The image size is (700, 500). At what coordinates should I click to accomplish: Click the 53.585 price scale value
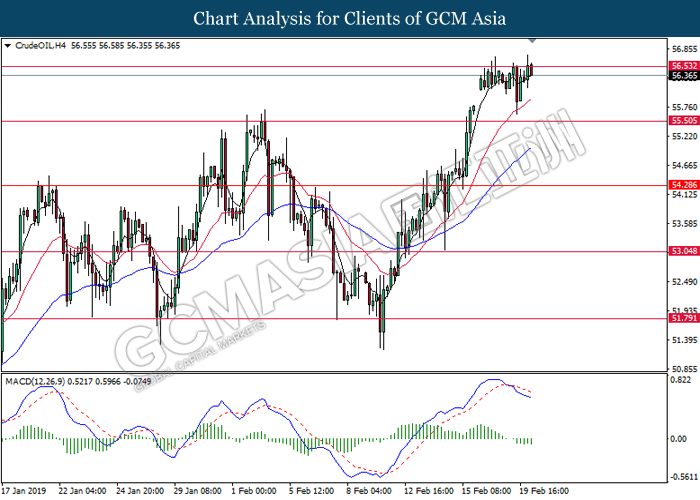point(684,224)
